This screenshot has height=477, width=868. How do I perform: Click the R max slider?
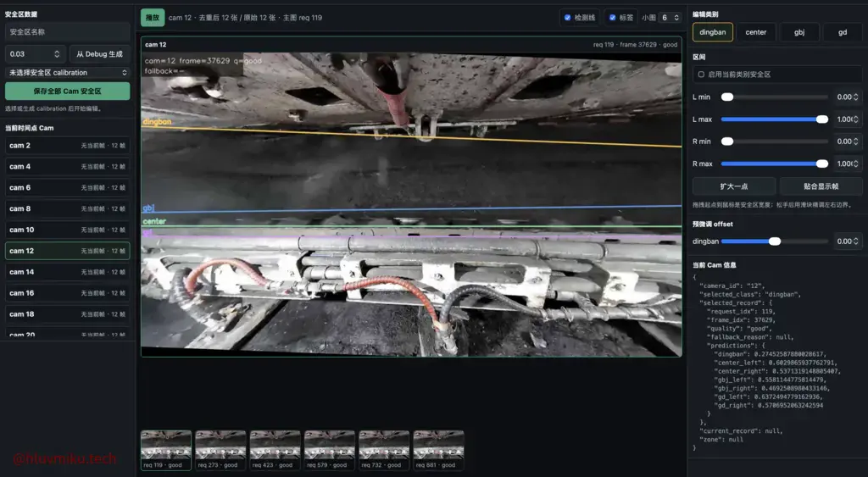pyautogui.click(x=775, y=164)
